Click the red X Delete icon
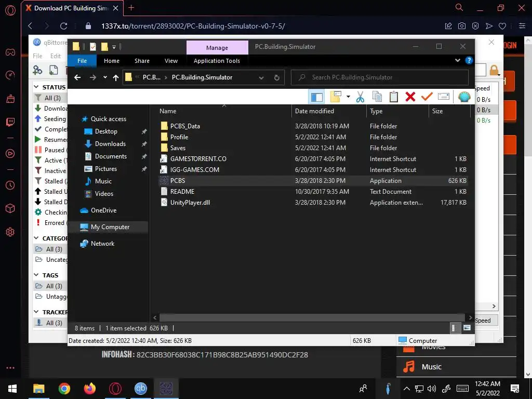Image resolution: width=532 pixels, height=399 pixels. (410, 97)
